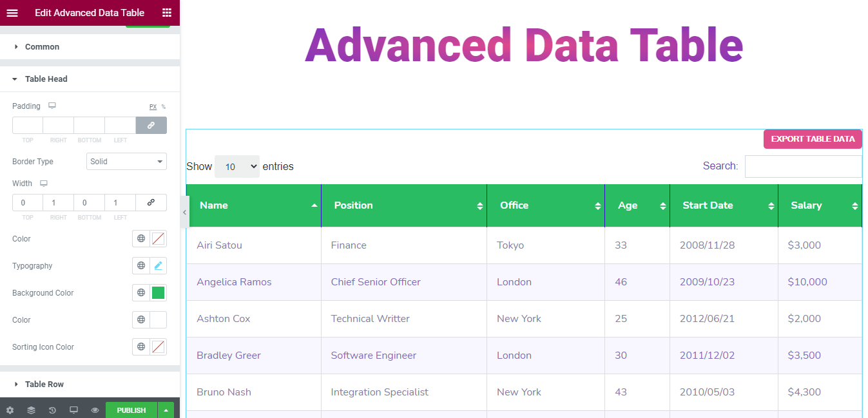Sort table by Office column
The width and height of the screenshot is (868, 418).
[x=546, y=205]
